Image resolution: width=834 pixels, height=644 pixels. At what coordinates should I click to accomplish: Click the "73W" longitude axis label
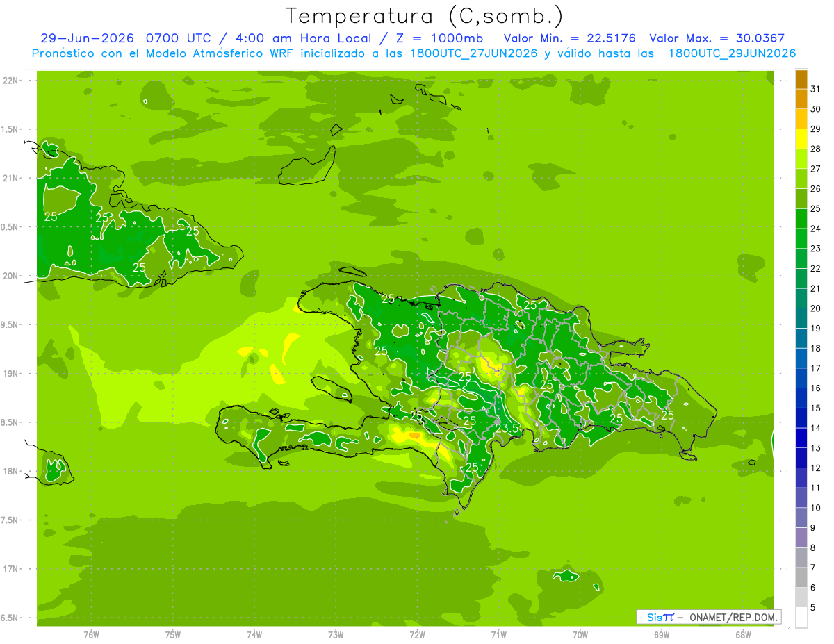pos(336,635)
